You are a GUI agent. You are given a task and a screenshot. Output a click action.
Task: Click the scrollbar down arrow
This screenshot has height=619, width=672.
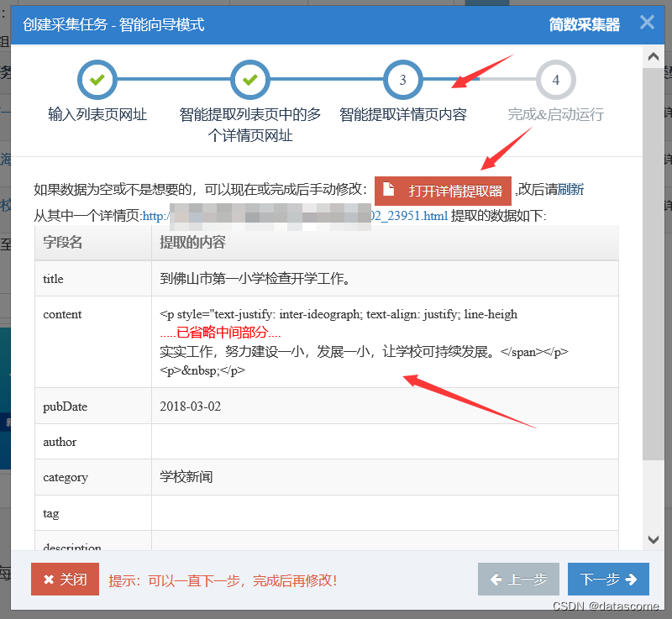coord(654,540)
